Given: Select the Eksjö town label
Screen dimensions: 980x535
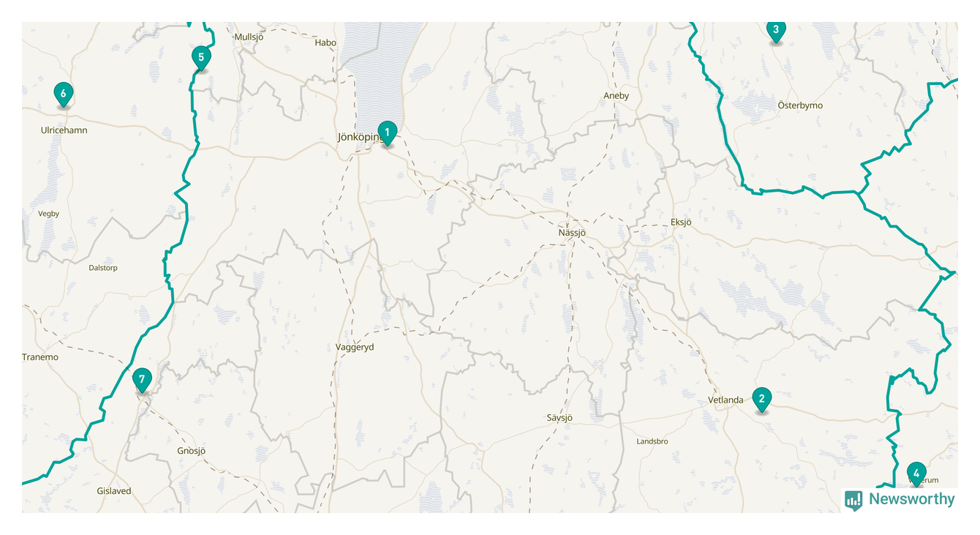Looking at the screenshot, I should click(681, 222).
